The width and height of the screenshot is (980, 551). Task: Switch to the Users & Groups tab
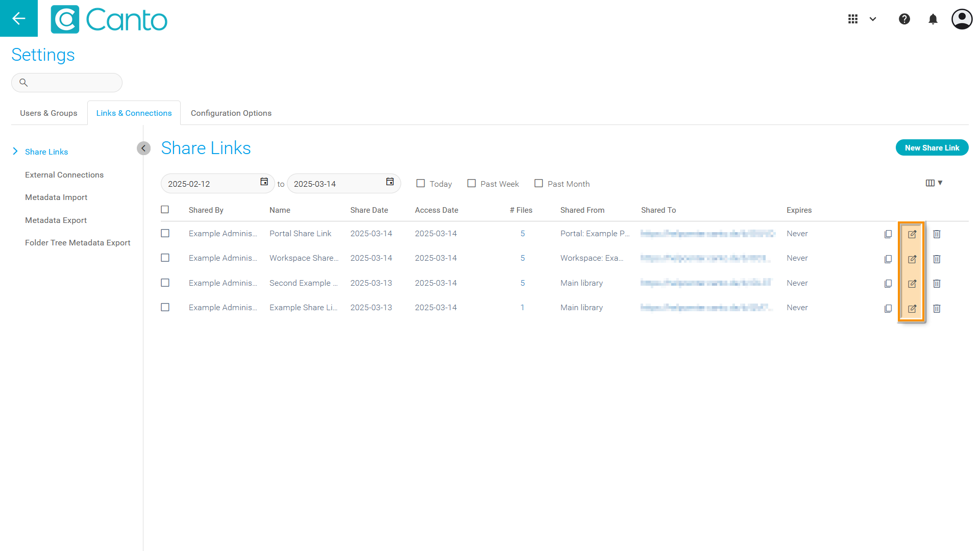pyautogui.click(x=48, y=113)
